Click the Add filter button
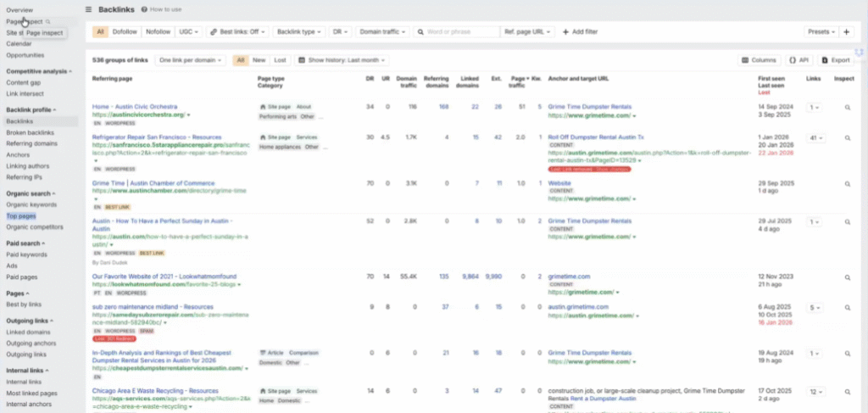Screen dimensions: 868x413 [580, 31]
